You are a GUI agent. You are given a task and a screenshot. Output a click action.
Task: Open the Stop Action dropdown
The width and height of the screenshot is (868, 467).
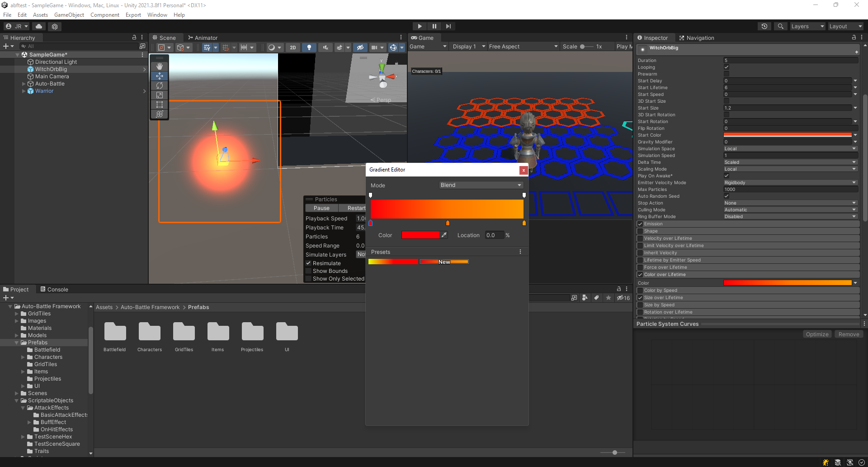pyautogui.click(x=790, y=203)
